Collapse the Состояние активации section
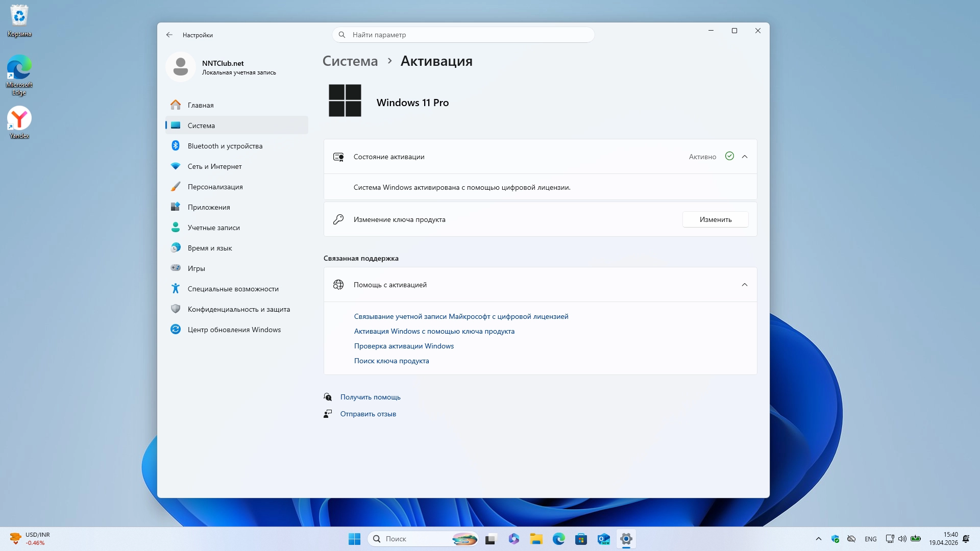Image resolution: width=980 pixels, height=551 pixels. pyautogui.click(x=745, y=157)
